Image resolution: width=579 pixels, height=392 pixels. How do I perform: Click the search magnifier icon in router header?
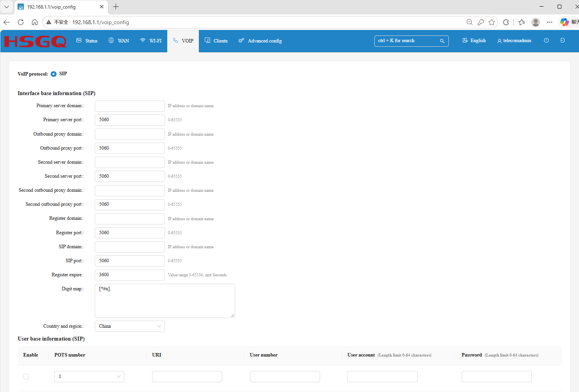coord(442,41)
